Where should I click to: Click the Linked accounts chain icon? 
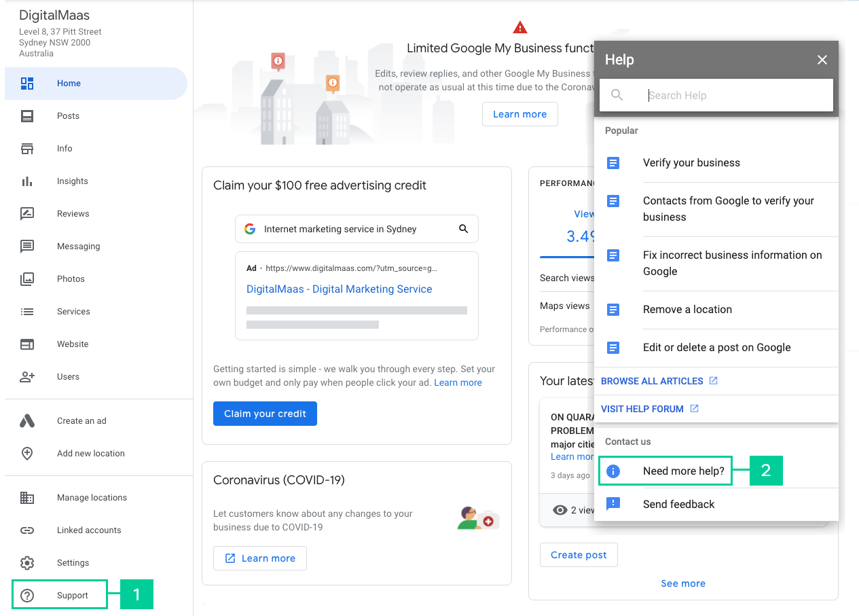pos(27,530)
